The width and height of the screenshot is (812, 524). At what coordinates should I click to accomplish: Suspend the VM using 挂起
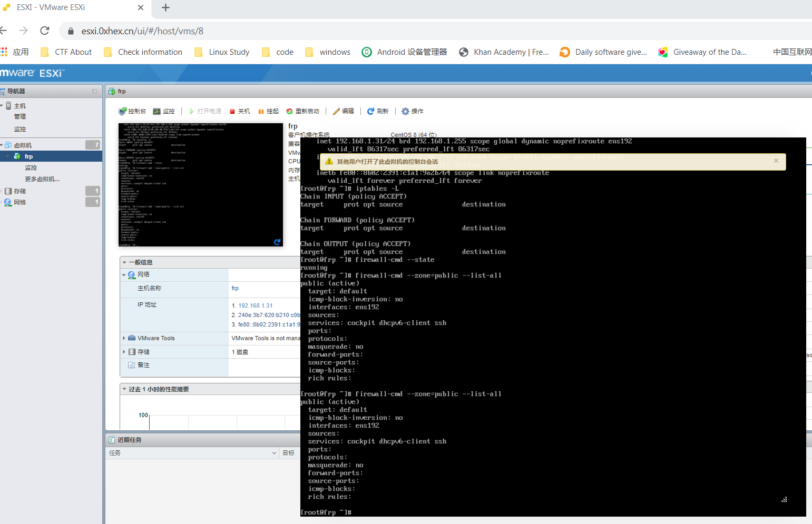268,111
